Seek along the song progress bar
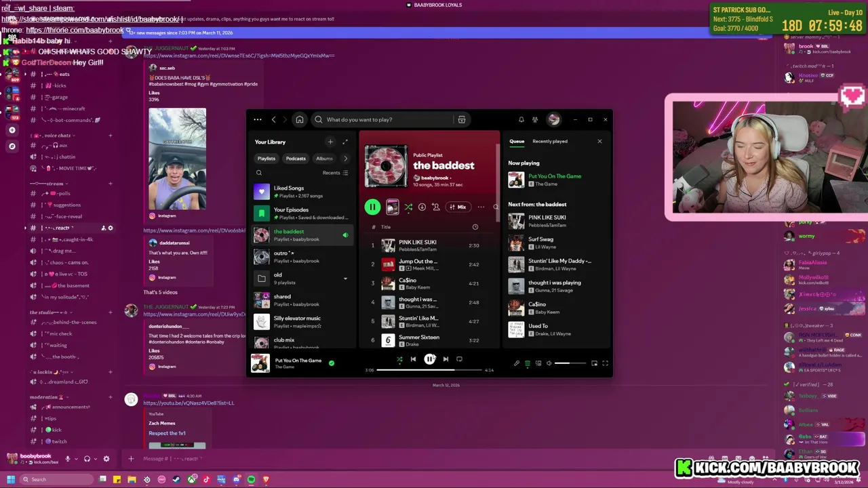 click(429, 370)
